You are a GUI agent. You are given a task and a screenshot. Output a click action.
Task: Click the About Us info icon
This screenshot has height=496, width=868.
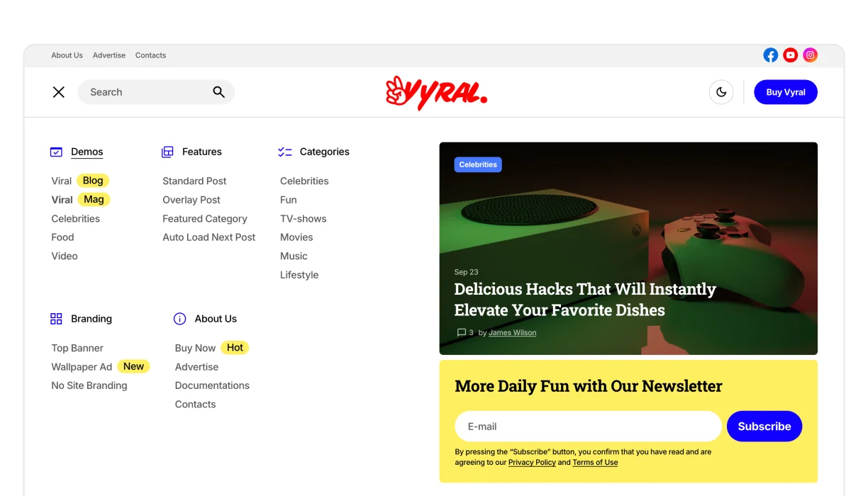click(x=179, y=319)
